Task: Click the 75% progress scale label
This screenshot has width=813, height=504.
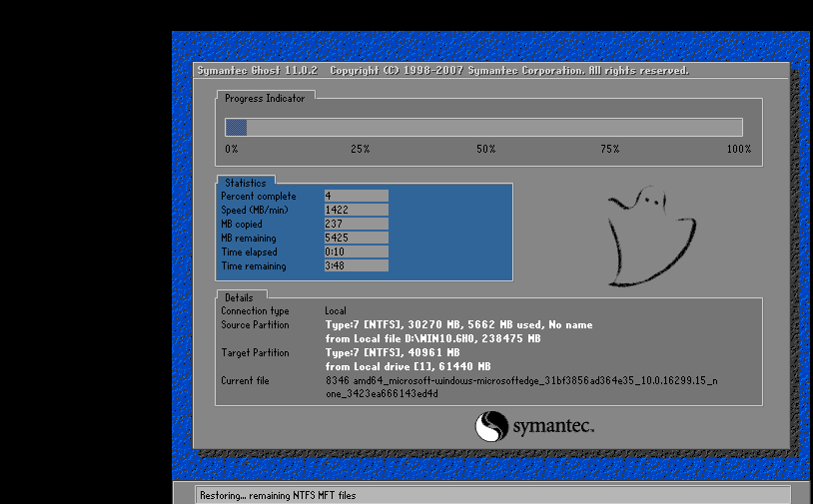Action: [x=609, y=149]
